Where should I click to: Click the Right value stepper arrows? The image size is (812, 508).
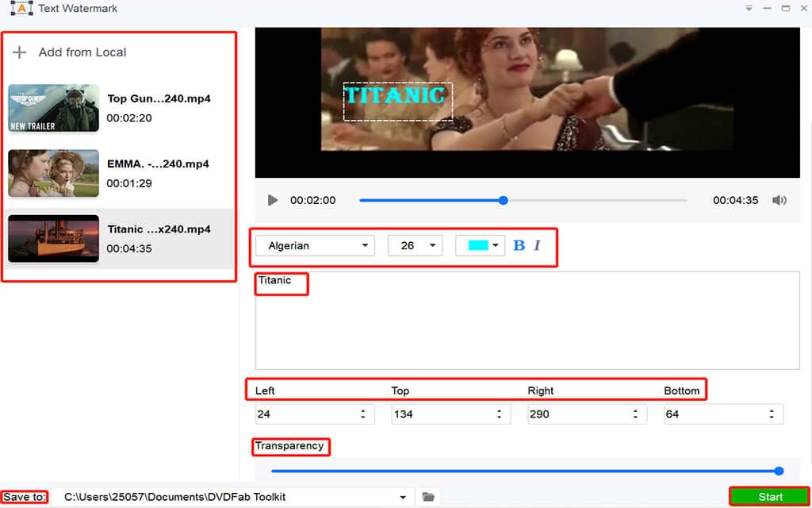pos(635,414)
